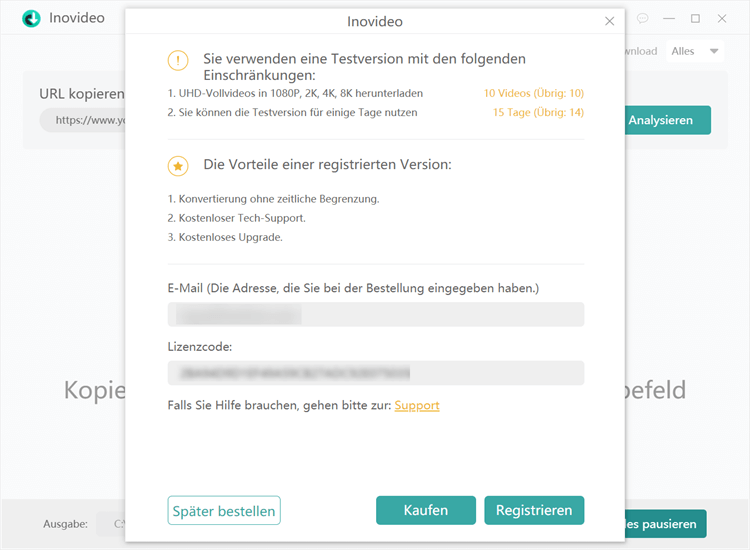
Task: Click the yellow star benefits icon
Action: (178, 166)
